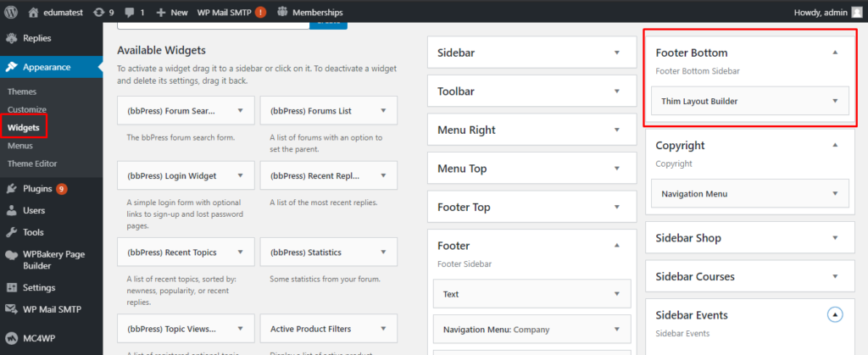Click the Replies sidebar icon
Screen dimensions: 868x355
[11, 38]
